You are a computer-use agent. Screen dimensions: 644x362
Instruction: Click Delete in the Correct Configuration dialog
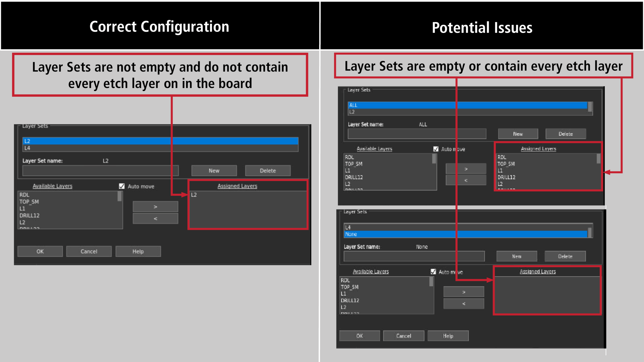(268, 171)
